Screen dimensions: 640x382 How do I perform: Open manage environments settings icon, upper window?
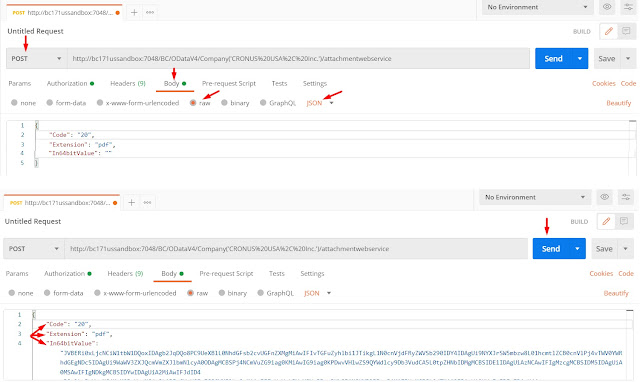pos(628,7)
